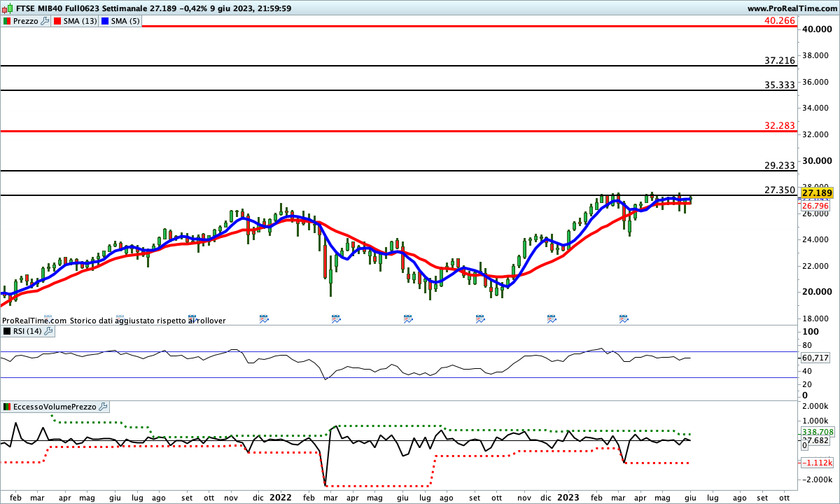840x504 pixels.
Task: Click the ProRealTime.com Storico dati rollover notice
Action: [x=113, y=320]
